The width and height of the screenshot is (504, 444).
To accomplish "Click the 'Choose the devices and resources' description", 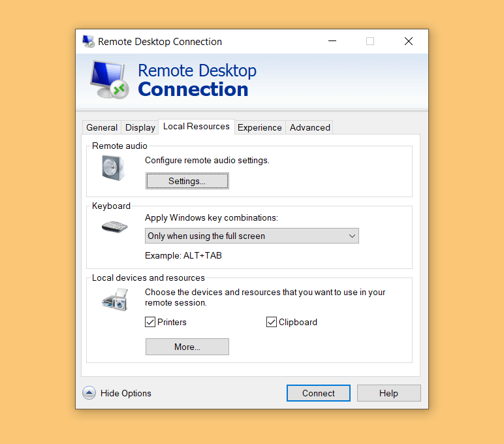I will pos(265,297).
